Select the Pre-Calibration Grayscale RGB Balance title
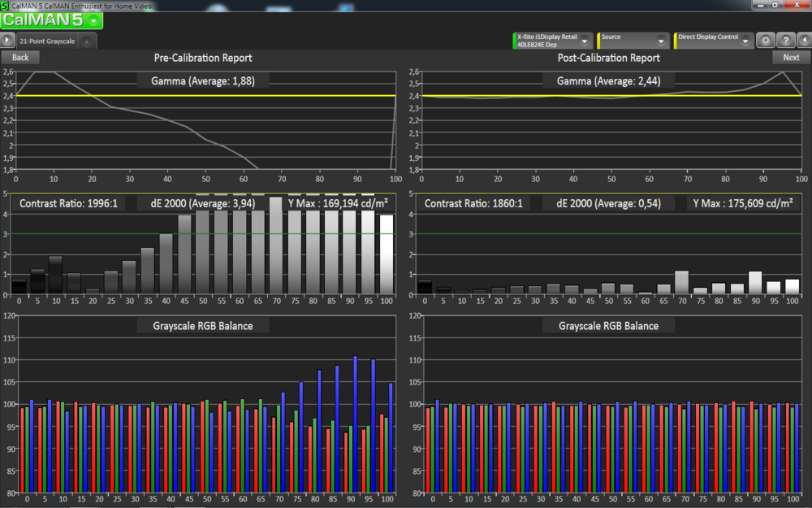This screenshot has width=812, height=508. (202, 325)
